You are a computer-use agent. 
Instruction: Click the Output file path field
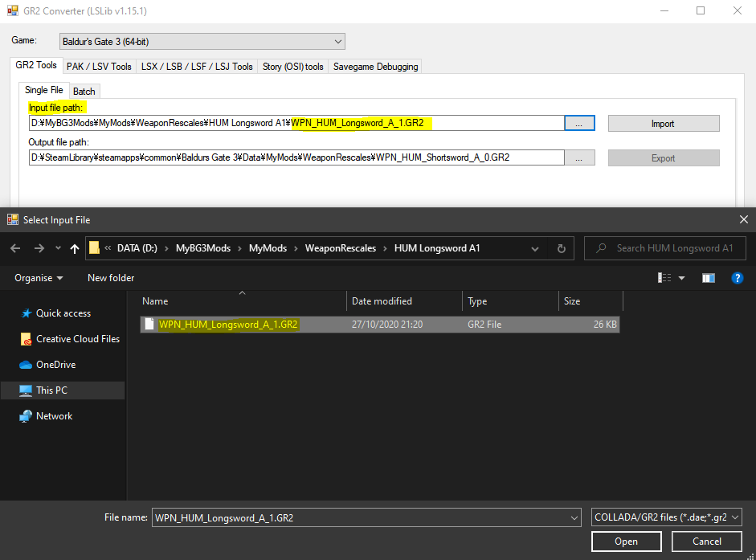(x=296, y=157)
